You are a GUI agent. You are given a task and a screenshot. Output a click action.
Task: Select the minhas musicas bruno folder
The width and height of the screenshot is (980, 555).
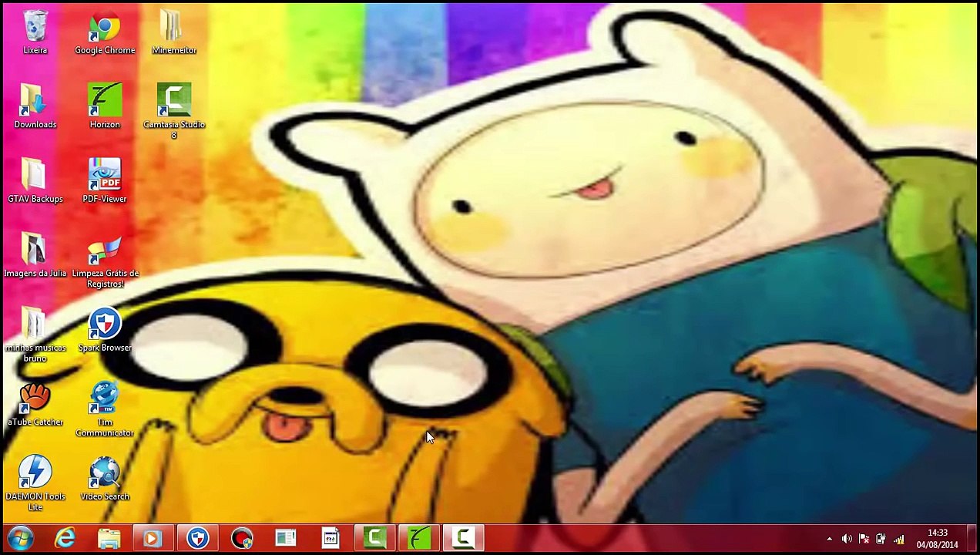35,335
